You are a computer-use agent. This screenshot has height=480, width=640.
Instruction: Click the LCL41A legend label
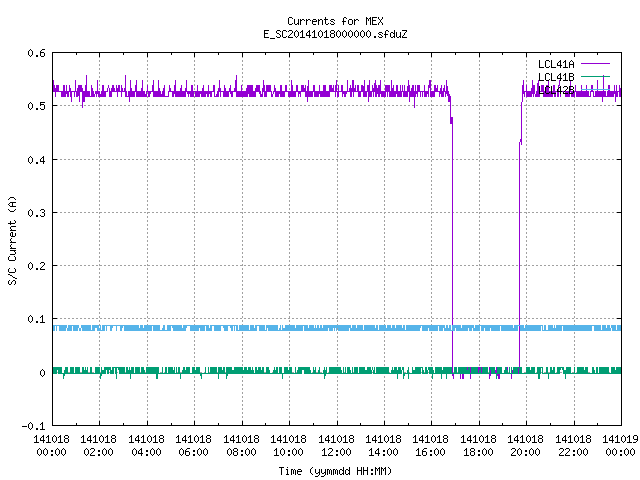[556, 64]
